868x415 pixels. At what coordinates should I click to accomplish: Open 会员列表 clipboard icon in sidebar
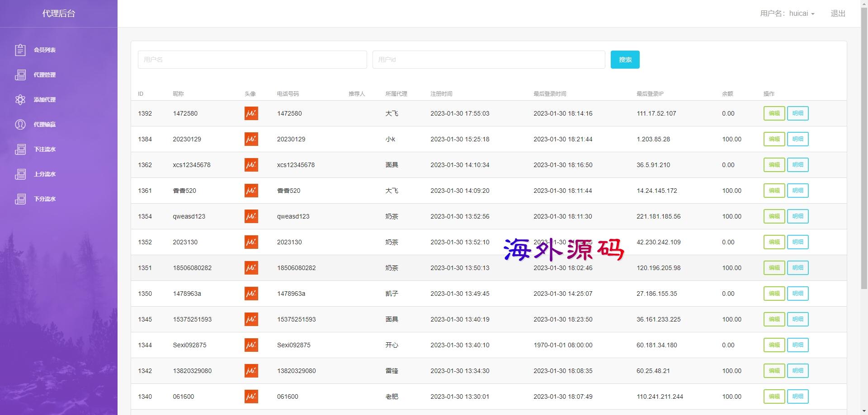pos(20,50)
